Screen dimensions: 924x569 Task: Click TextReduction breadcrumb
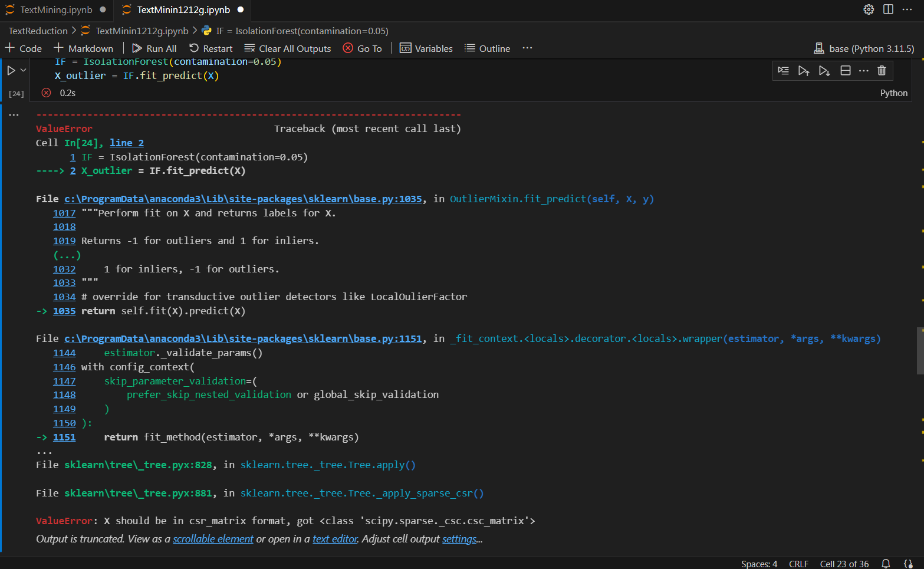click(38, 31)
